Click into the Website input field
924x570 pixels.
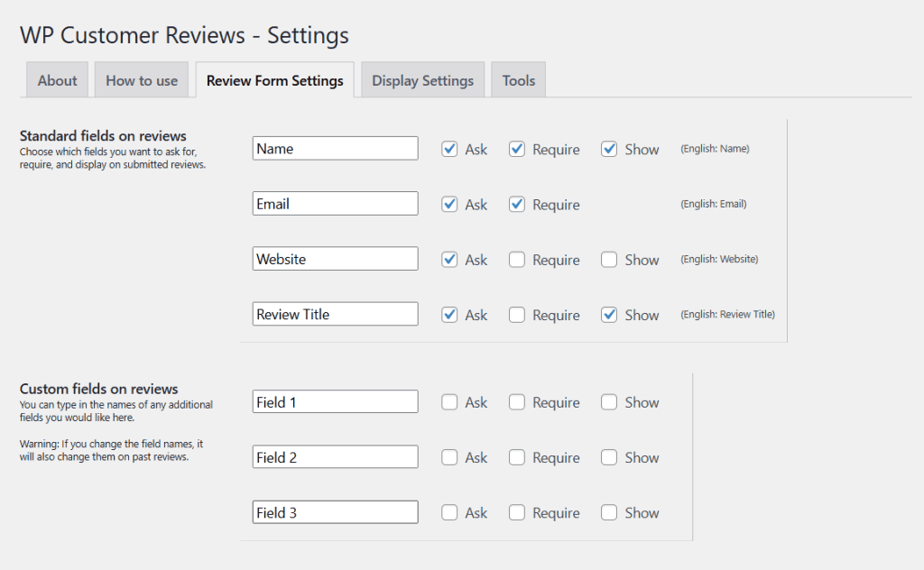tap(335, 258)
